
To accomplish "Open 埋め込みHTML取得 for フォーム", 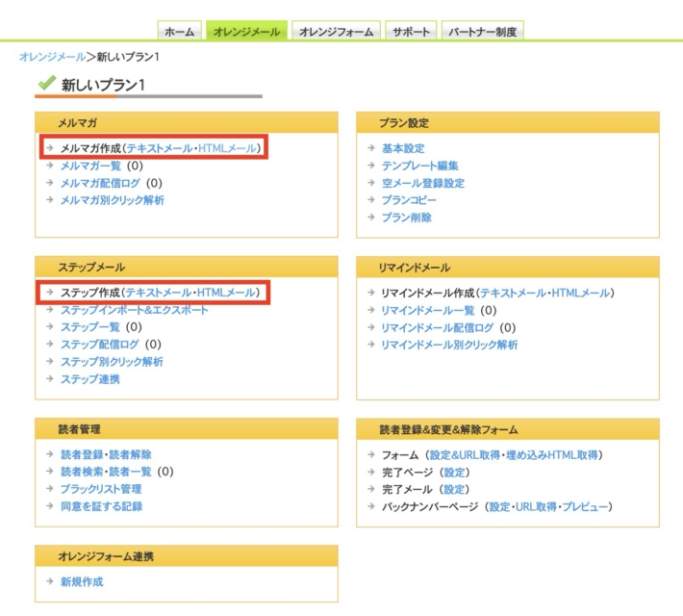I will [551, 455].
